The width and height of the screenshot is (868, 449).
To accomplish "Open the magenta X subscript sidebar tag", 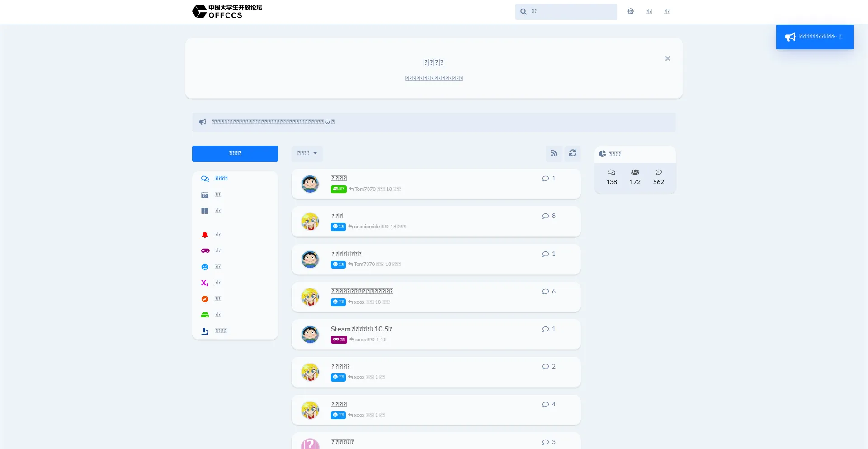I will click(x=211, y=283).
